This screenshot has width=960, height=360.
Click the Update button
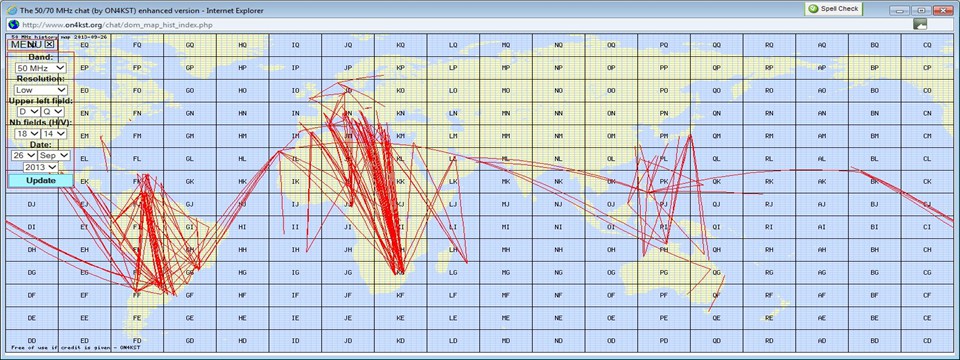pyautogui.click(x=40, y=181)
